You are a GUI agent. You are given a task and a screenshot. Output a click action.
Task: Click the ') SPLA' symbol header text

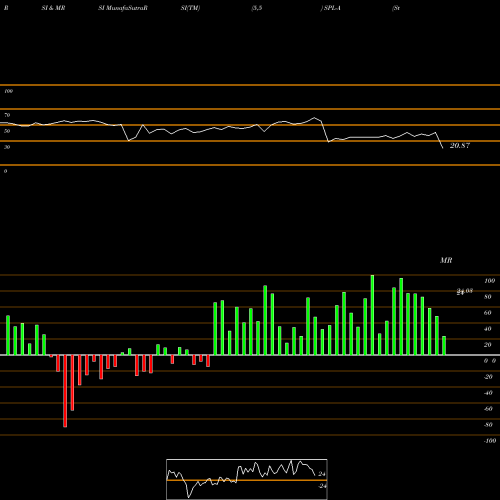331,8
